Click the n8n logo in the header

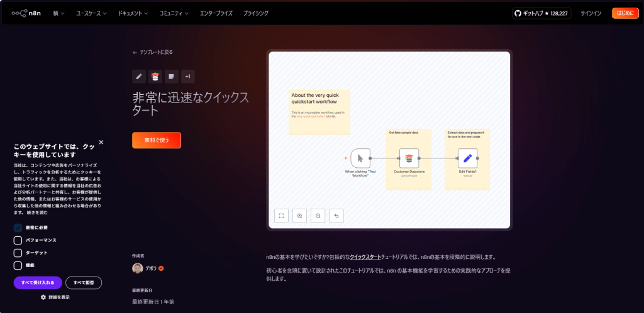point(28,13)
